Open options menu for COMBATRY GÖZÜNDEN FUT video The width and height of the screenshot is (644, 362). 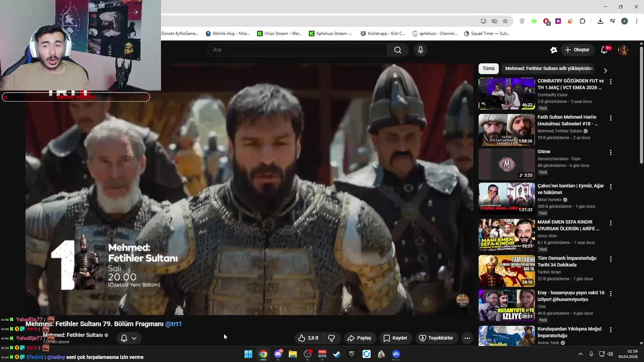point(611,81)
